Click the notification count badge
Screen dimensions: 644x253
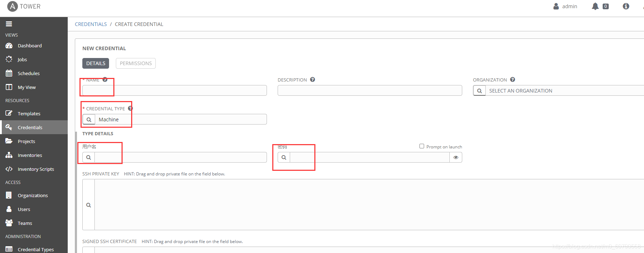click(606, 6)
